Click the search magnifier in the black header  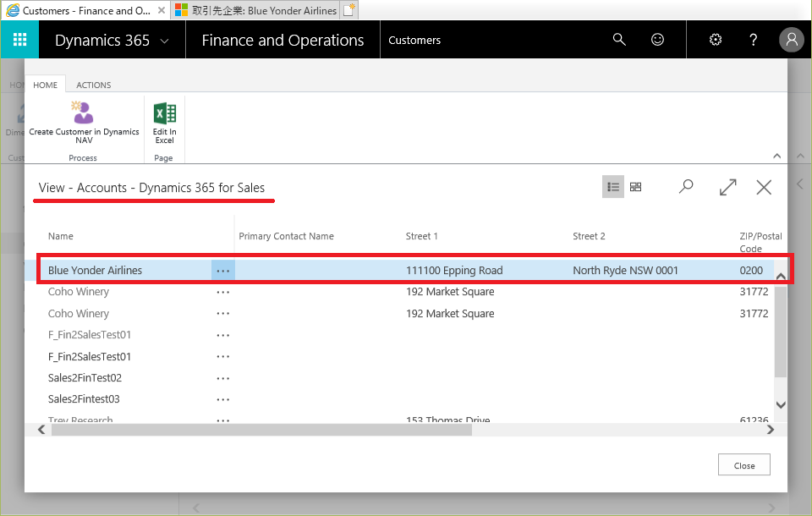point(619,40)
